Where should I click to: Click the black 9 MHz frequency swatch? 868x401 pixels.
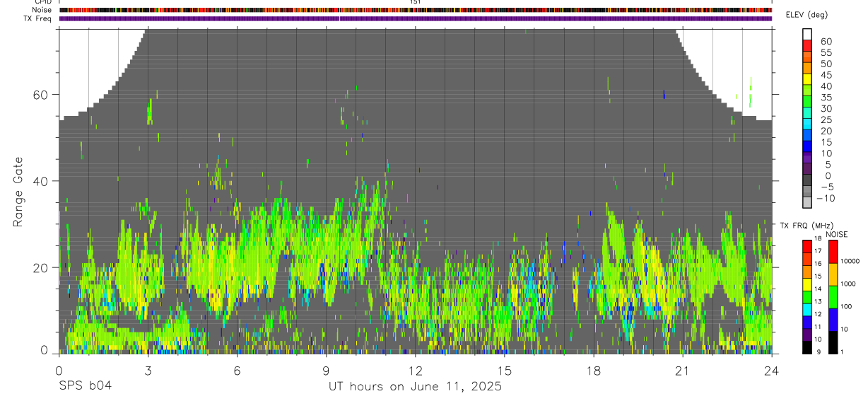click(x=807, y=347)
